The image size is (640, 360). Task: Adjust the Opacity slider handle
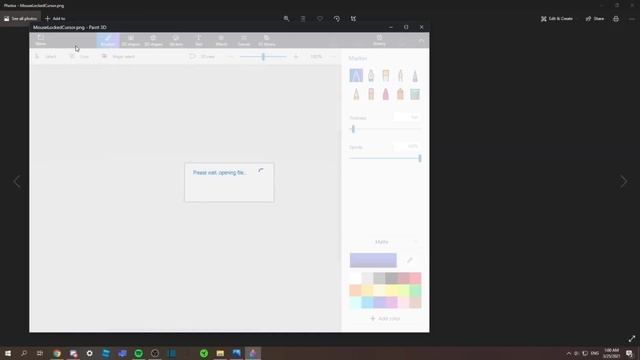click(420, 158)
